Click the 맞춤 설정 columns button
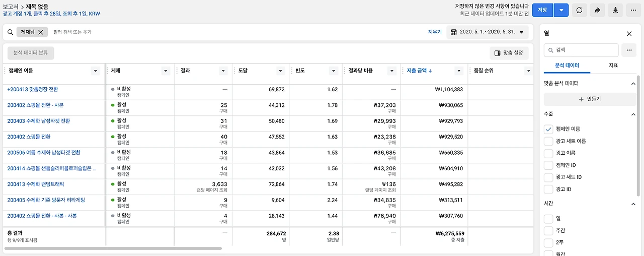Screen dimensions: 644x256 (x=509, y=53)
